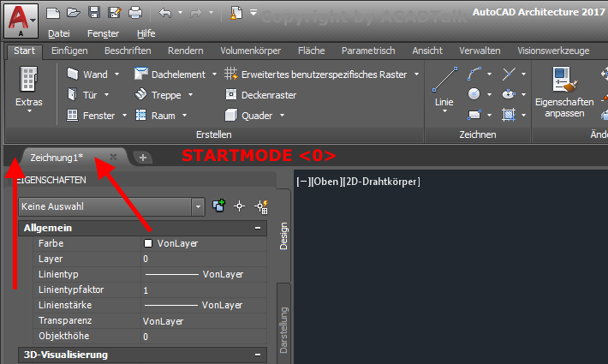Image resolution: width=608 pixels, height=364 pixels.
Task: Collapse the Allgemein section
Action: (258, 228)
